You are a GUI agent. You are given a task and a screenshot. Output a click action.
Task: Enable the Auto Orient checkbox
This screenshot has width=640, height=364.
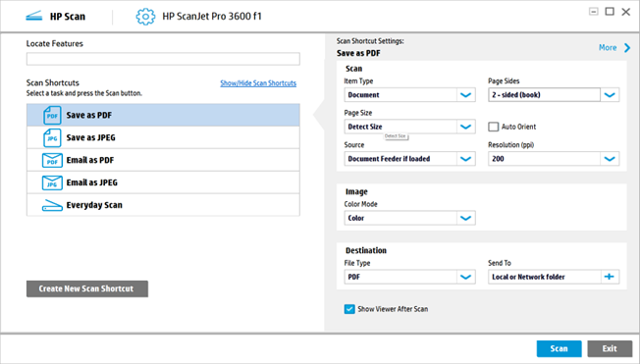click(493, 127)
